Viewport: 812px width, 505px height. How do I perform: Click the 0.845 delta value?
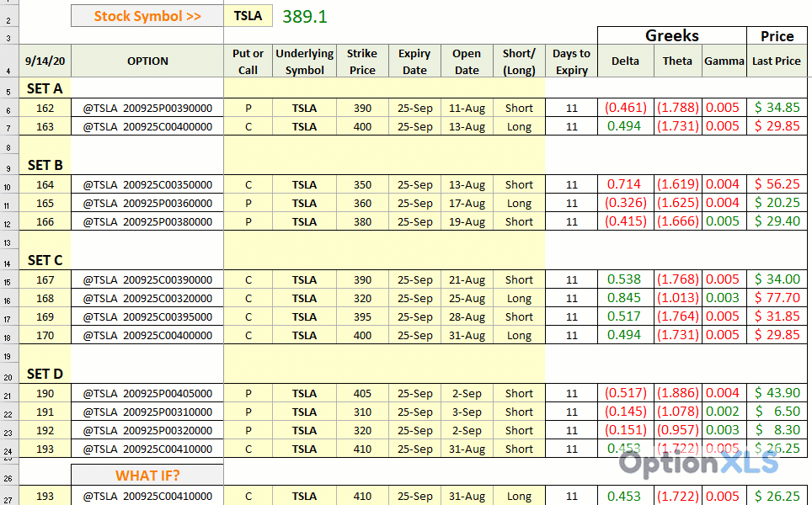tap(625, 298)
